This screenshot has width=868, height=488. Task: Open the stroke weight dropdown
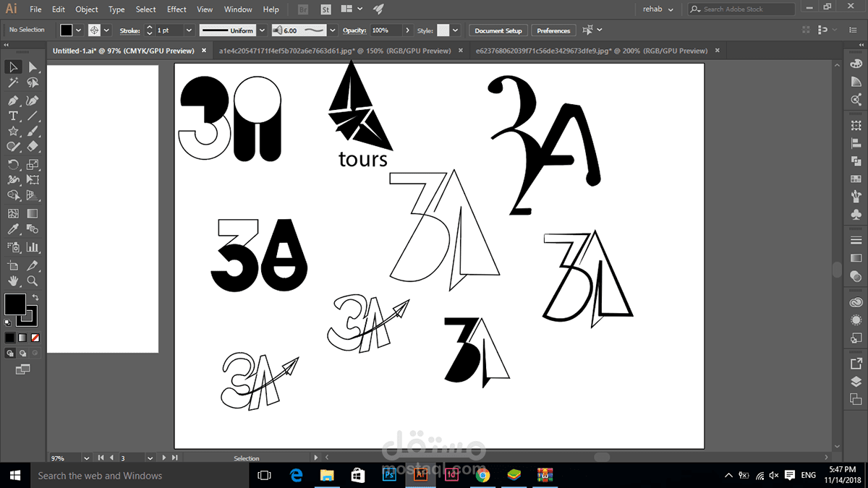(188, 30)
